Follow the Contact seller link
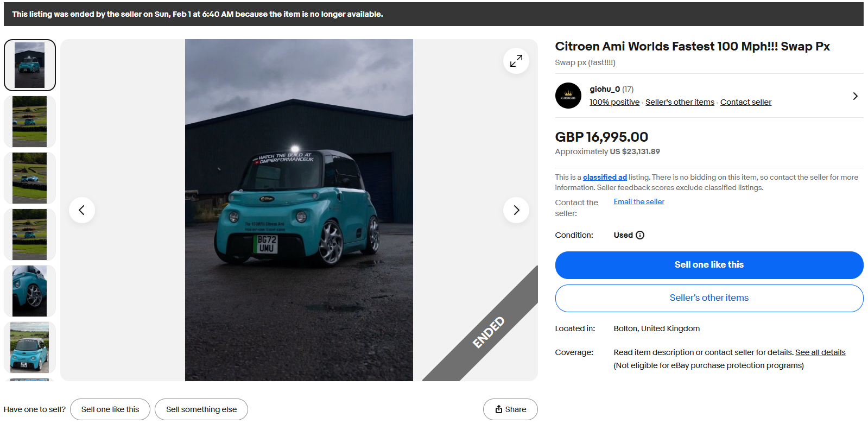This screenshot has width=868, height=430. pyautogui.click(x=745, y=102)
